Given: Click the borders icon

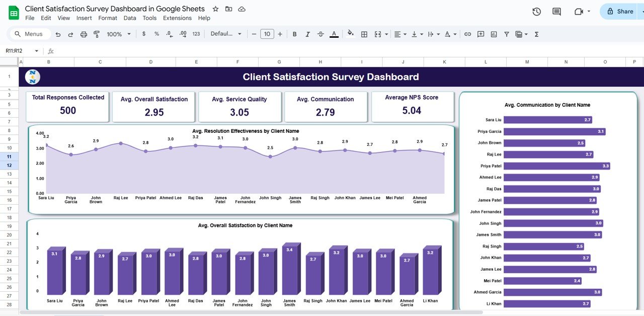Looking at the screenshot, I should click(x=364, y=34).
